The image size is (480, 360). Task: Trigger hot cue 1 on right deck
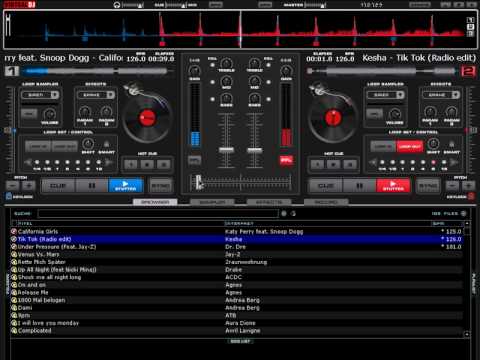[x=317, y=164]
